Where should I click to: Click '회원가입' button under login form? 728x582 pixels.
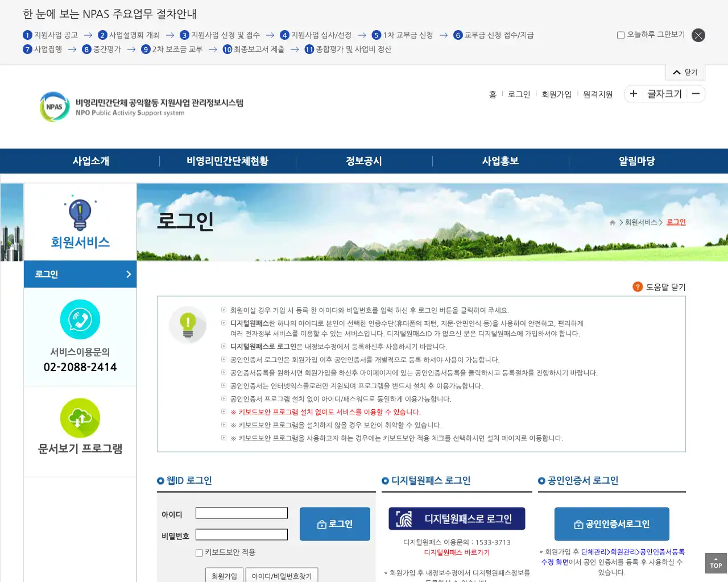pyautogui.click(x=225, y=575)
